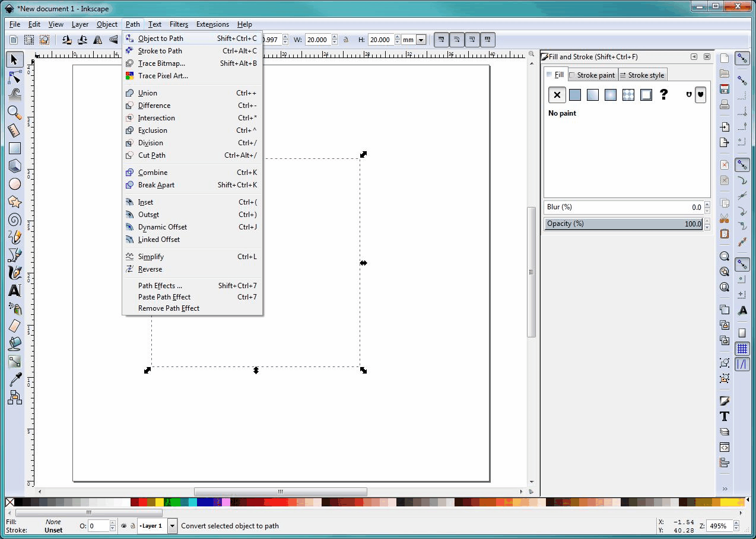Toggle layer visibility eye in status bar
This screenshot has width=756, height=539.
tap(124, 526)
